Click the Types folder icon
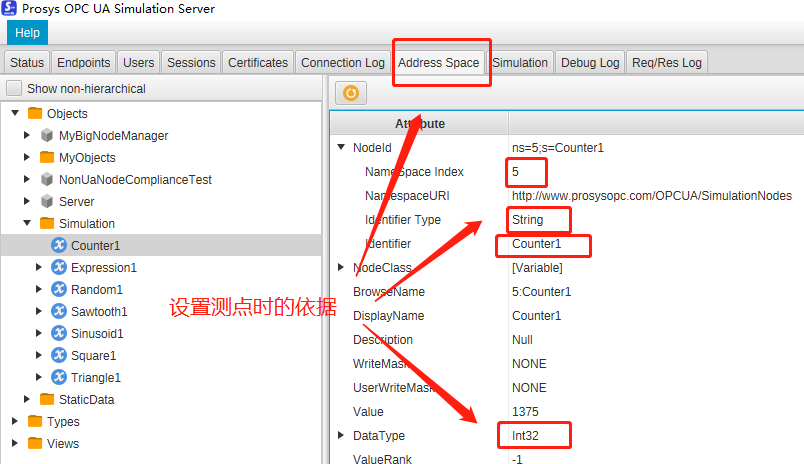804x464 pixels. [x=35, y=421]
